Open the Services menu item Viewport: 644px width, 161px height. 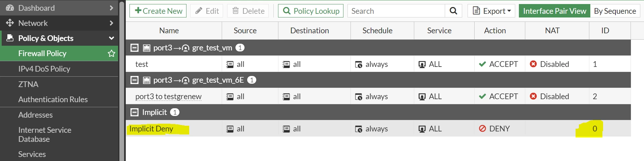point(32,154)
